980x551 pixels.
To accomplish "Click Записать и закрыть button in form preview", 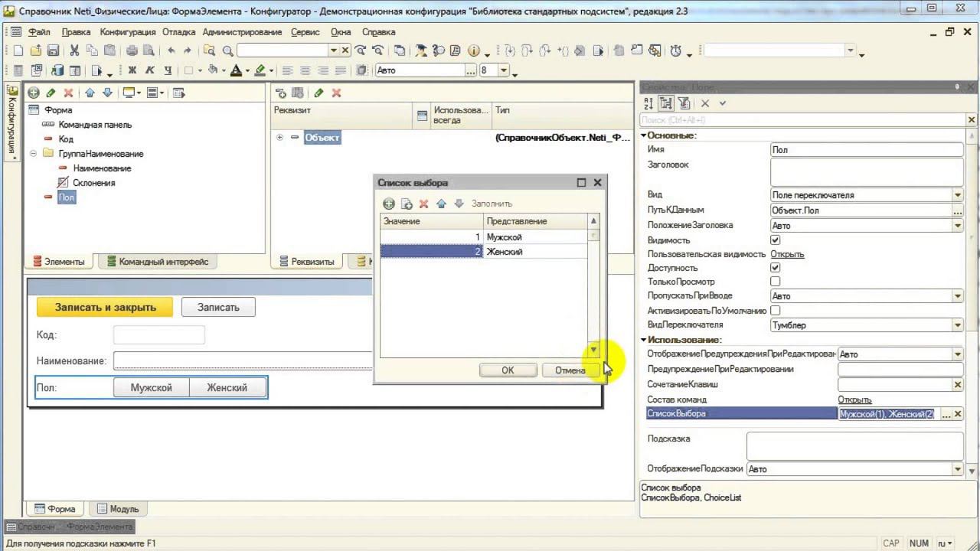I will pos(106,307).
